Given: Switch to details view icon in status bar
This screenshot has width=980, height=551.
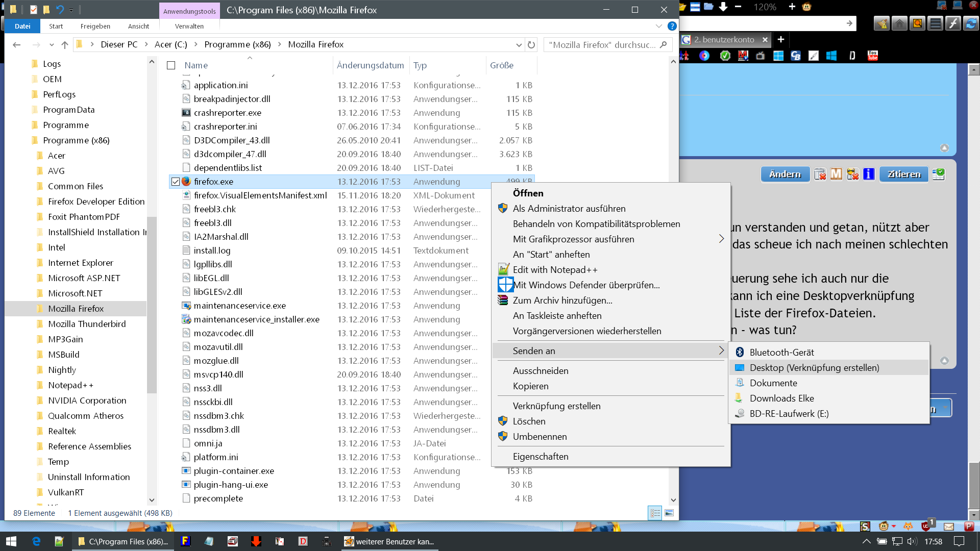Looking at the screenshot, I should [655, 513].
